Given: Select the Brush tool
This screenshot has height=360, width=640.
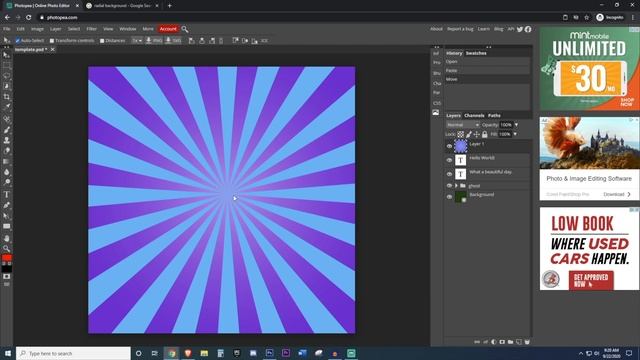Looking at the screenshot, I should tap(7, 130).
